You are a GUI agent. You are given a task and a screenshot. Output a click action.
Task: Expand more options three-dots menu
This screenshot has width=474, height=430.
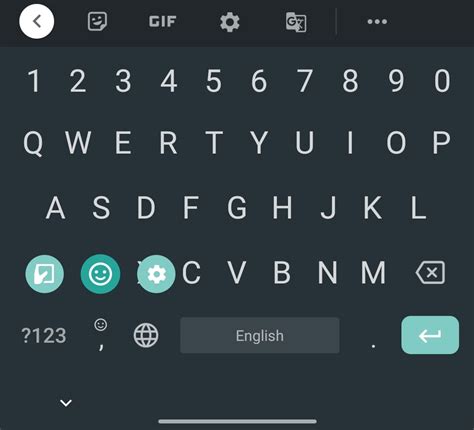tap(377, 22)
